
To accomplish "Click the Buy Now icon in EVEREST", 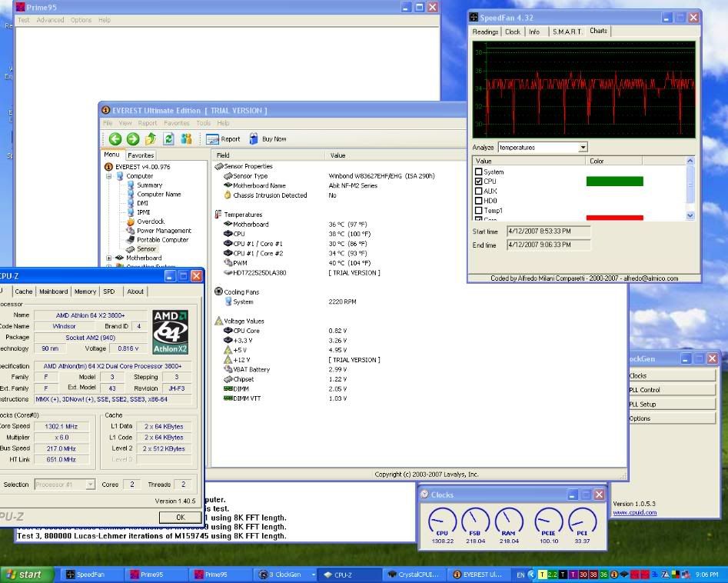I will point(254,139).
